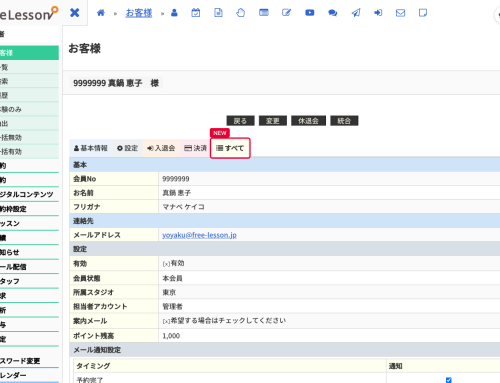Click the sign-in arrow icon in toolbar
Viewport: 500px width, 383px height.
tap(378, 13)
